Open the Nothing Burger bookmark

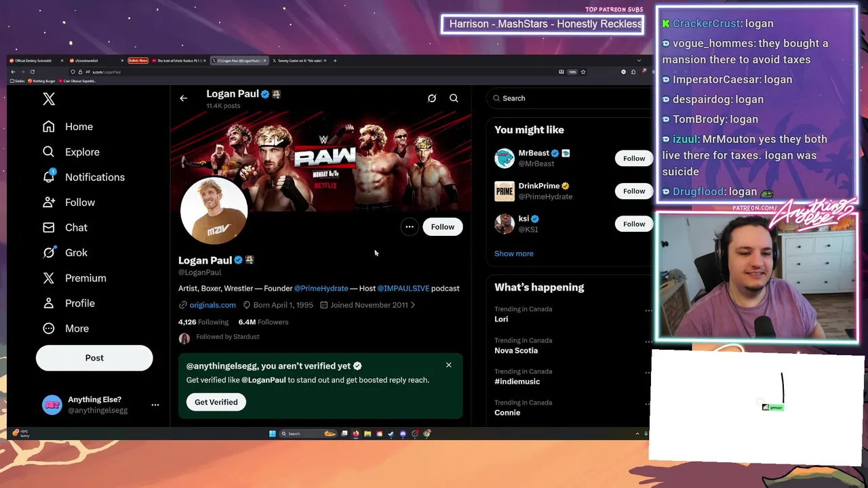41,81
